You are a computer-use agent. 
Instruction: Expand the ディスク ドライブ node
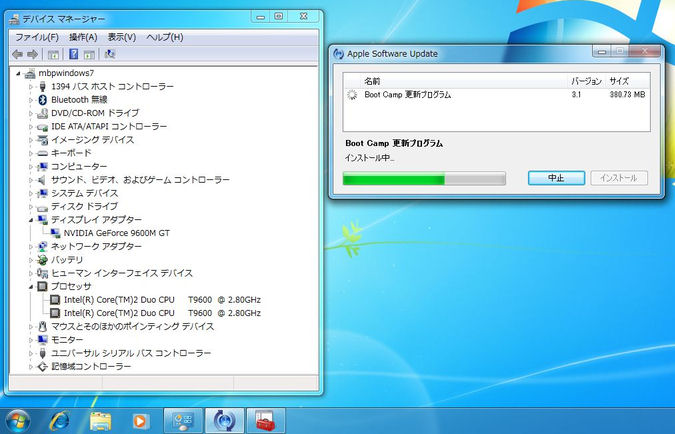pyautogui.click(x=31, y=207)
